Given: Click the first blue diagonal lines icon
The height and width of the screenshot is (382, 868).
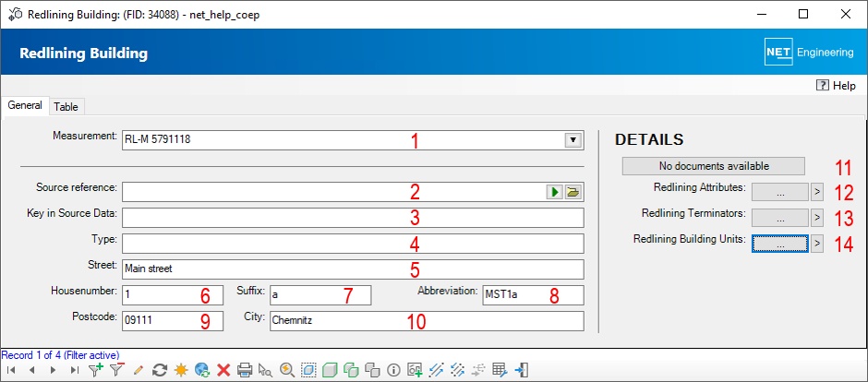Looking at the screenshot, I should coord(436,370).
